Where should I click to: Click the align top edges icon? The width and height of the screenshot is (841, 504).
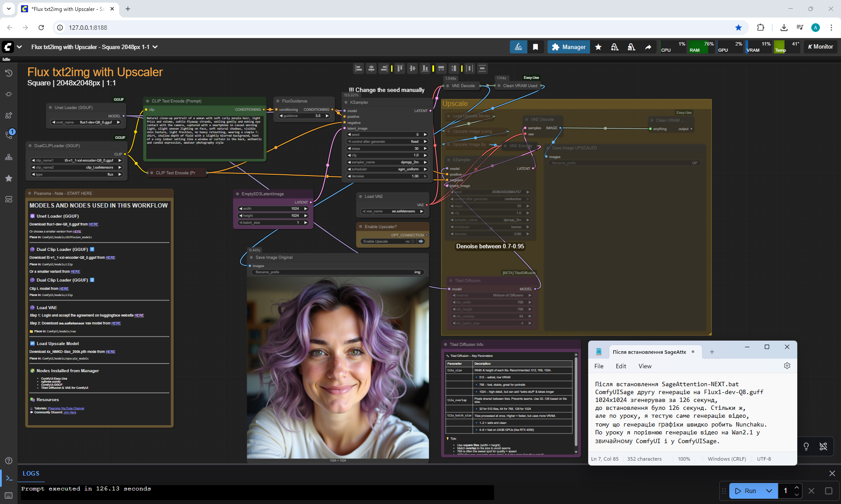(x=399, y=68)
